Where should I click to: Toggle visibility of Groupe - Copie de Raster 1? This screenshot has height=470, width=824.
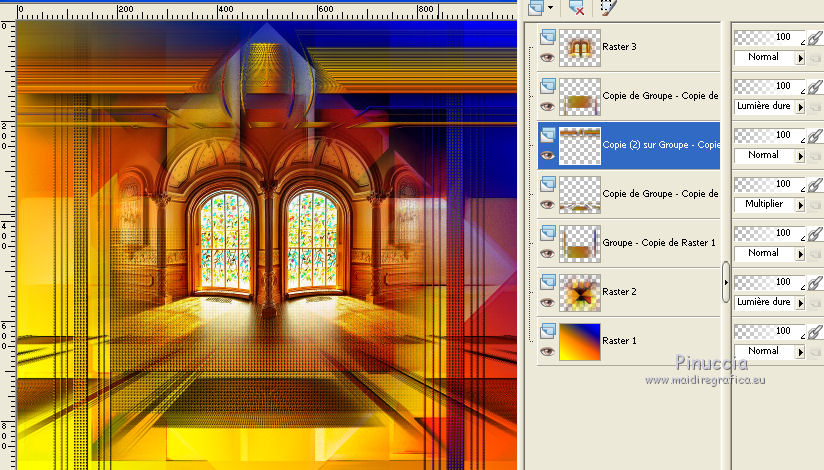[547, 254]
